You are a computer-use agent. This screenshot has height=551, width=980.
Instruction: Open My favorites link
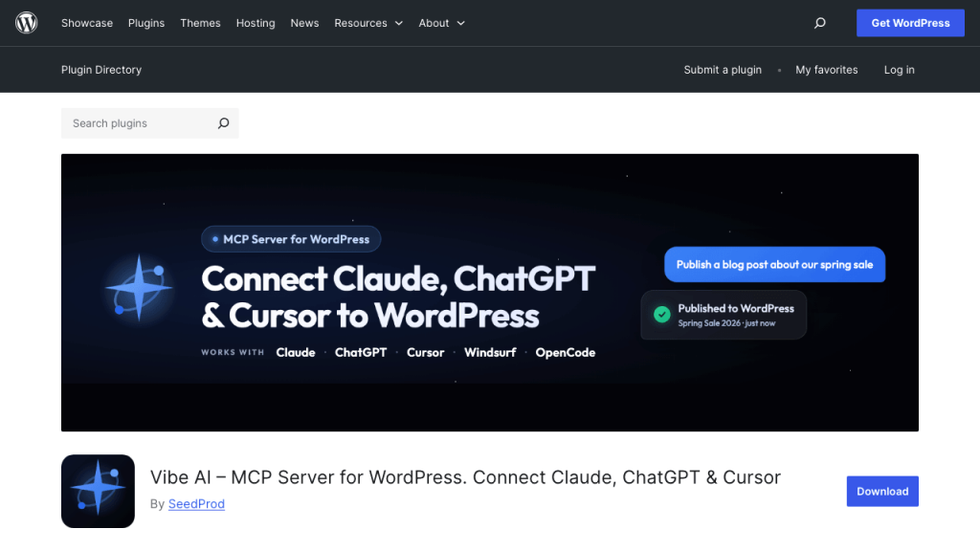pyautogui.click(x=826, y=70)
